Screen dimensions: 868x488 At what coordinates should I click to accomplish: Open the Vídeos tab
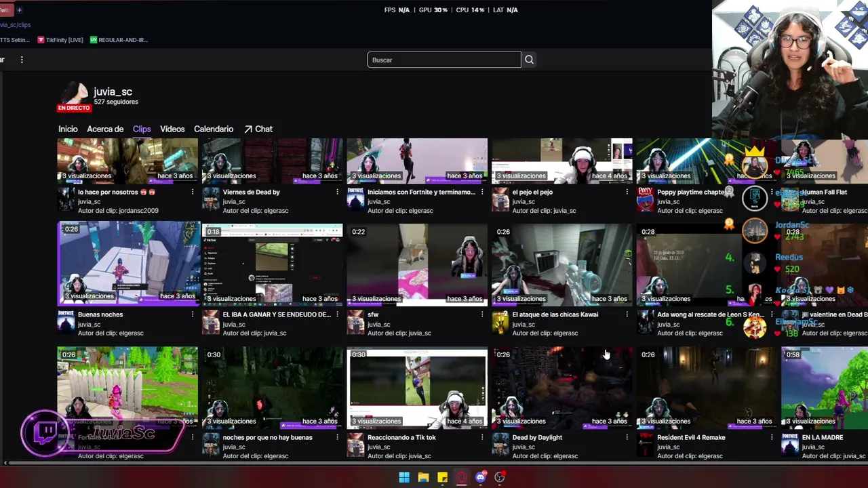point(172,129)
